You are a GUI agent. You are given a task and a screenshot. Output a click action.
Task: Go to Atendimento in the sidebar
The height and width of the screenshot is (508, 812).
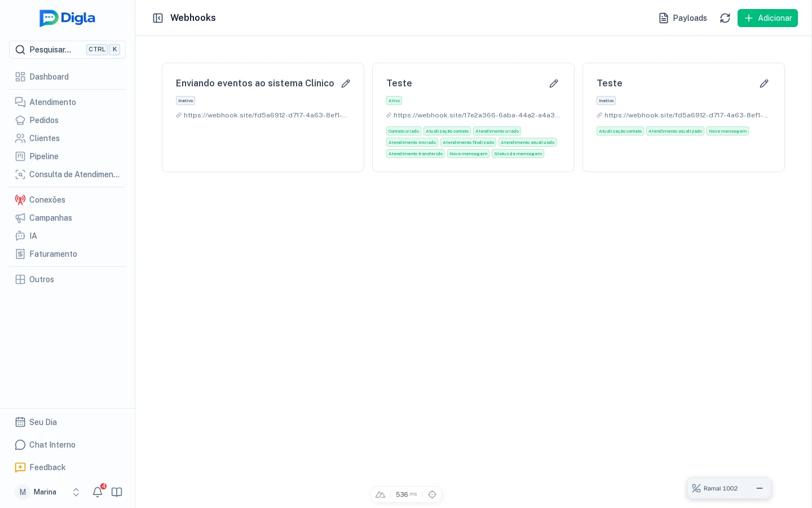click(67, 102)
